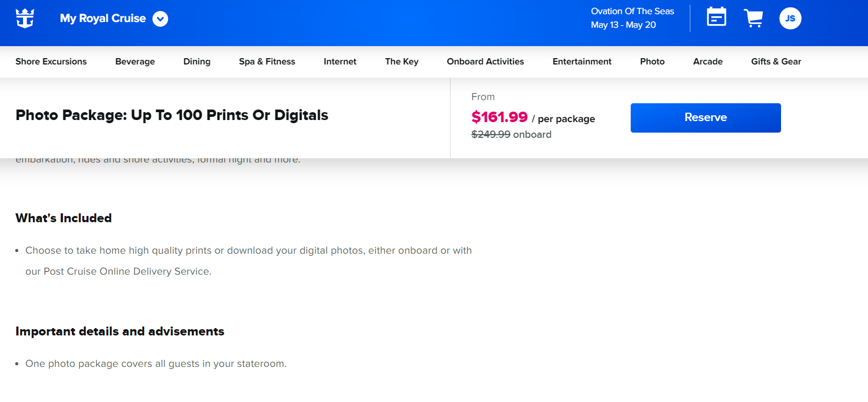Open the shopping cart
The height and width of the screenshot is (402, 868).
753,18
